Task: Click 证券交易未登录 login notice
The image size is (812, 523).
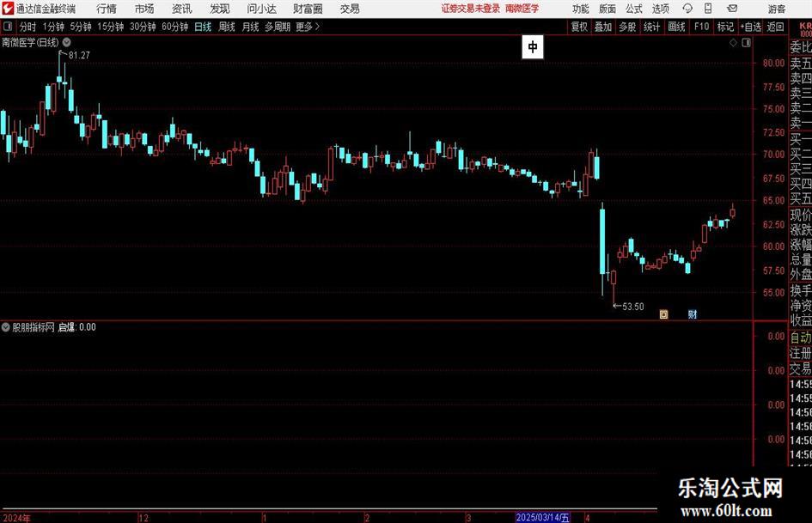Action: coord(471,9)
